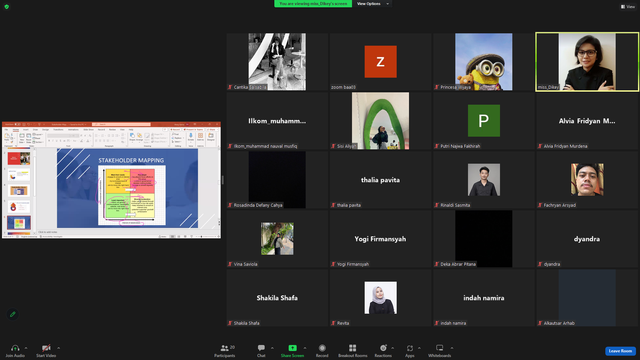Open the File tab in shared PowerPoint
This screenshot has width=640, height=360.
point(7,130)
